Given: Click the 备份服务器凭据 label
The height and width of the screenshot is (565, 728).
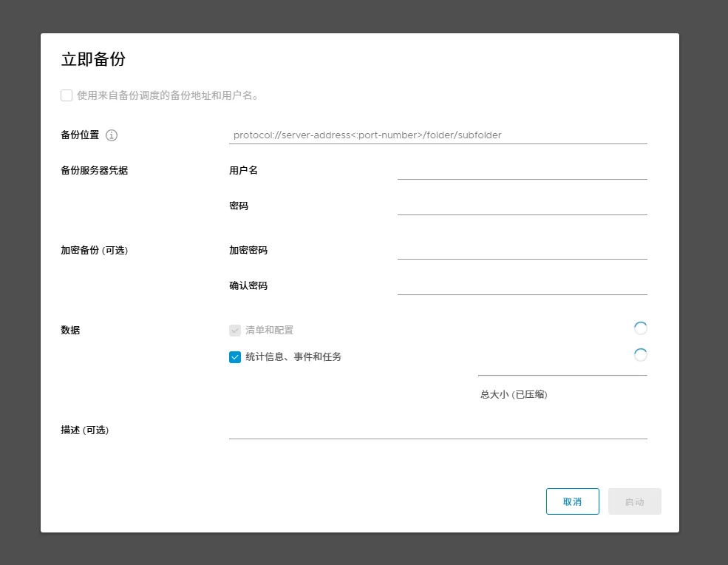Looking at the screenshot, I should [x=95, y=171].
